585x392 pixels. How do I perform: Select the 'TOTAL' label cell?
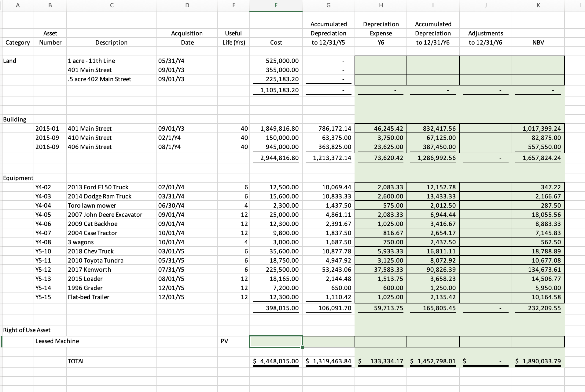pyautogui.click(x=111, y=361)
